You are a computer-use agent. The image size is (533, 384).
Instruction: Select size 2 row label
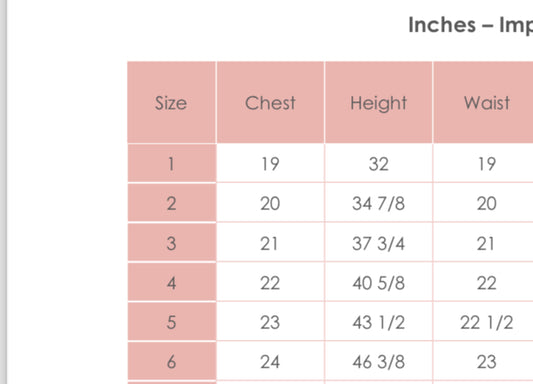[172, 203]
